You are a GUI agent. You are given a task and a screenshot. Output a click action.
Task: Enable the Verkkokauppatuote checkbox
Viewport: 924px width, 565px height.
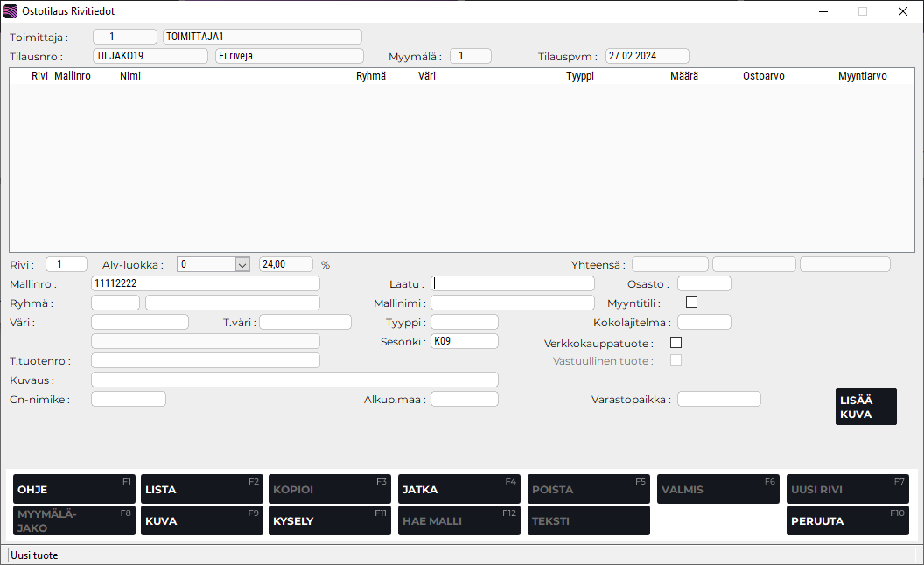(675, 342)
